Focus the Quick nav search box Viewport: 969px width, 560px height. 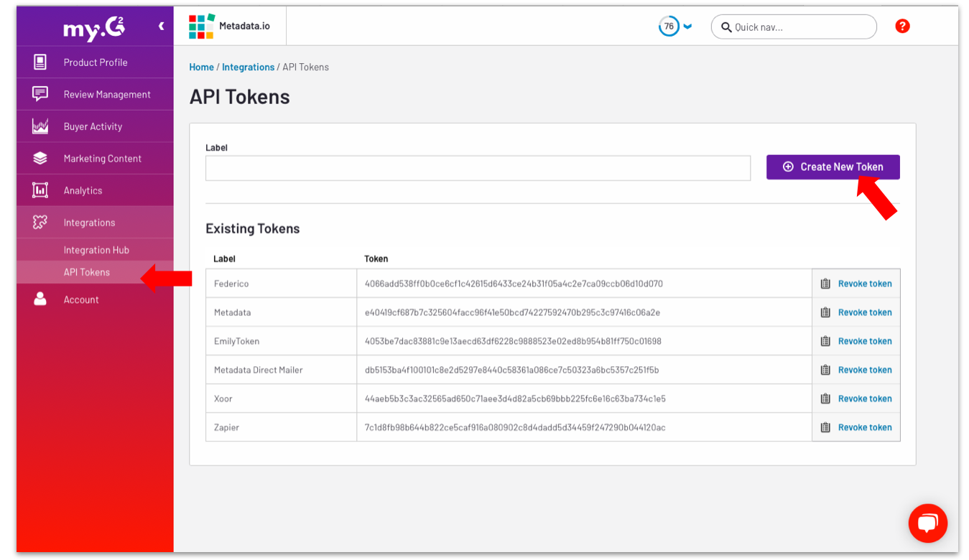point(801,27)
